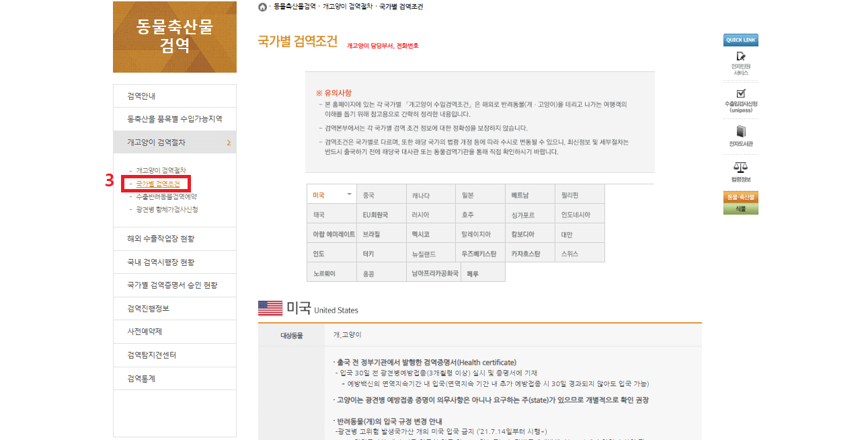Select the 노르웨이 country tab
868x440 pixels.
(x=331, y=273)
